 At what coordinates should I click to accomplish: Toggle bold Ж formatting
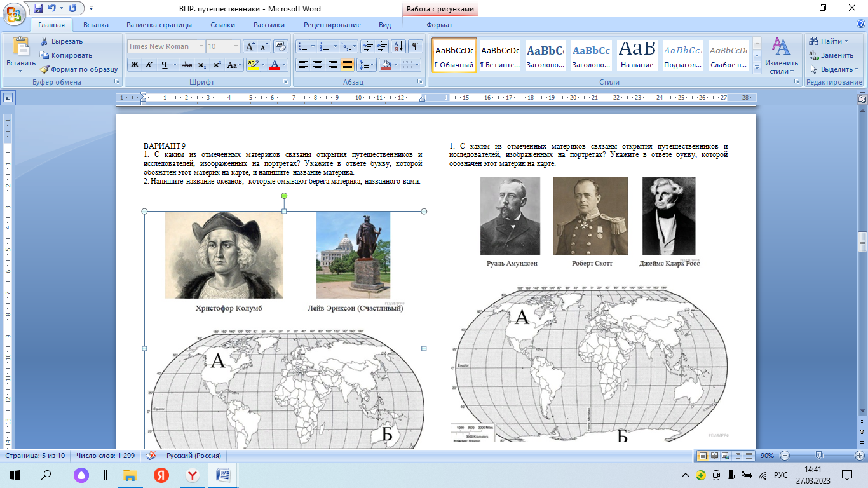point(135,65)
